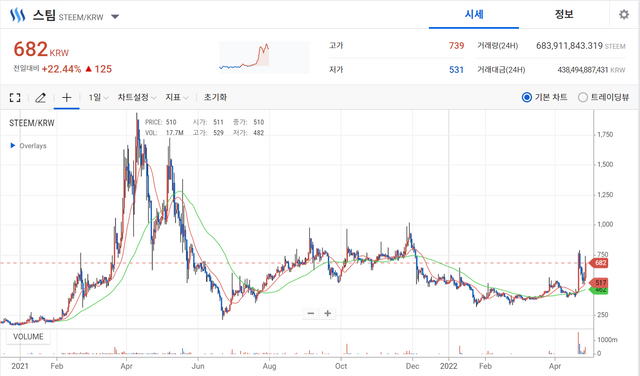This screenshot has width=640, height=376.
Task: Select the crosshair plus tool
Action: tap(67, 97)
